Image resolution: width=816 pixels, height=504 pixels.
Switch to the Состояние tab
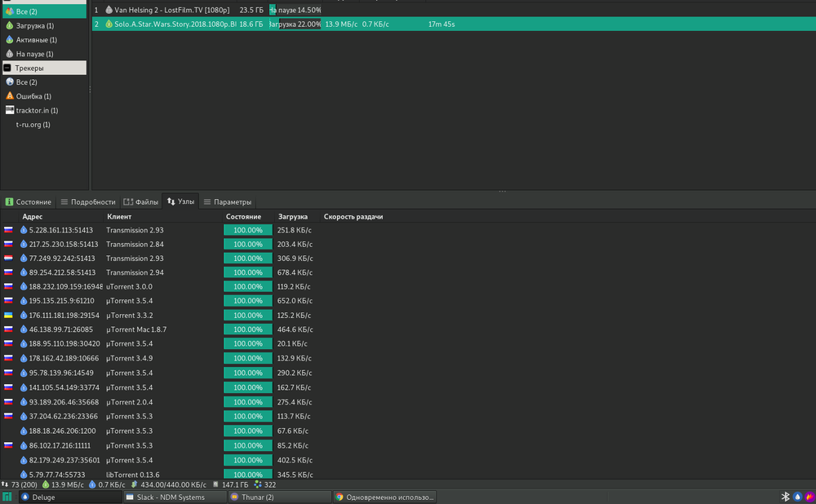[29, 201]
